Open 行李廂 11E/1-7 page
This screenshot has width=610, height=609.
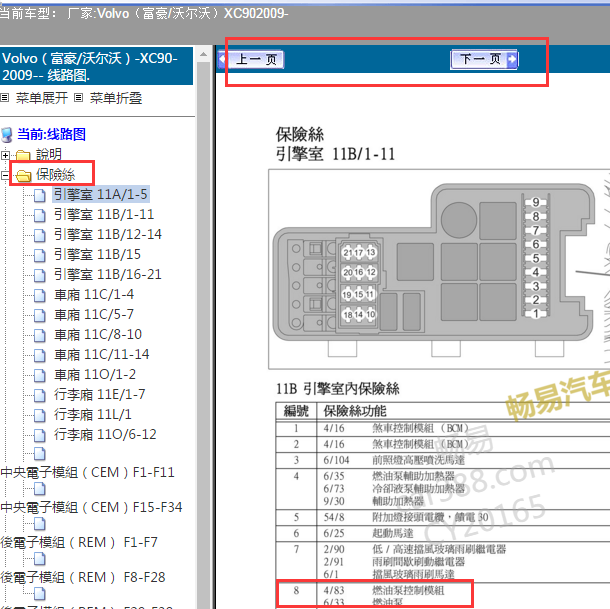click(99, 394)
